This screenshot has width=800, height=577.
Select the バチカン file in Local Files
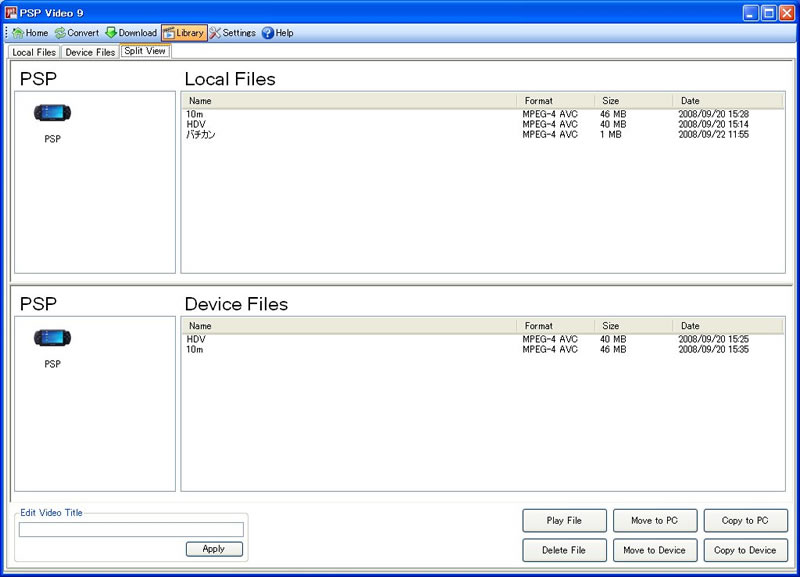[x=201, y=135]
